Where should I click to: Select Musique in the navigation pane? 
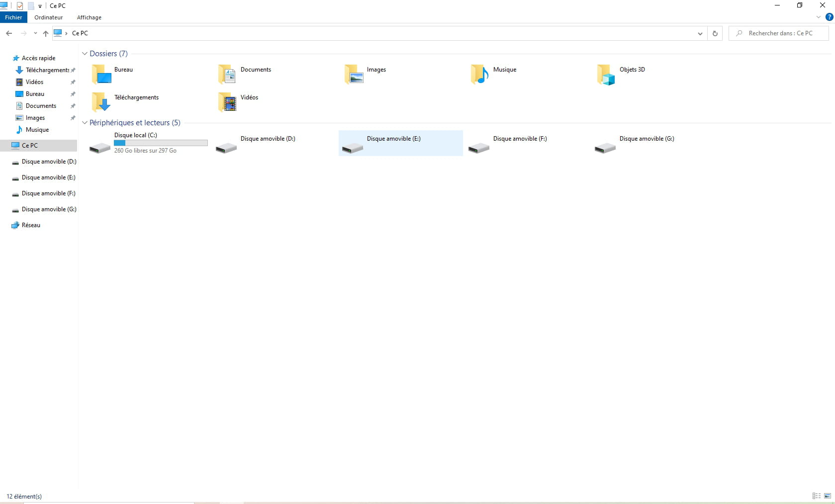37,130
